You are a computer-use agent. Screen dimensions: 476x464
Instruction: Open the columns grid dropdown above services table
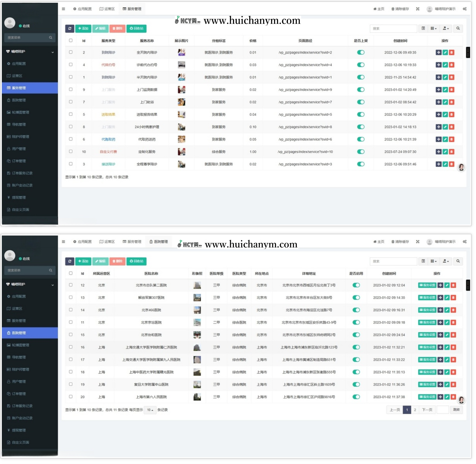[x=433, y=28]
